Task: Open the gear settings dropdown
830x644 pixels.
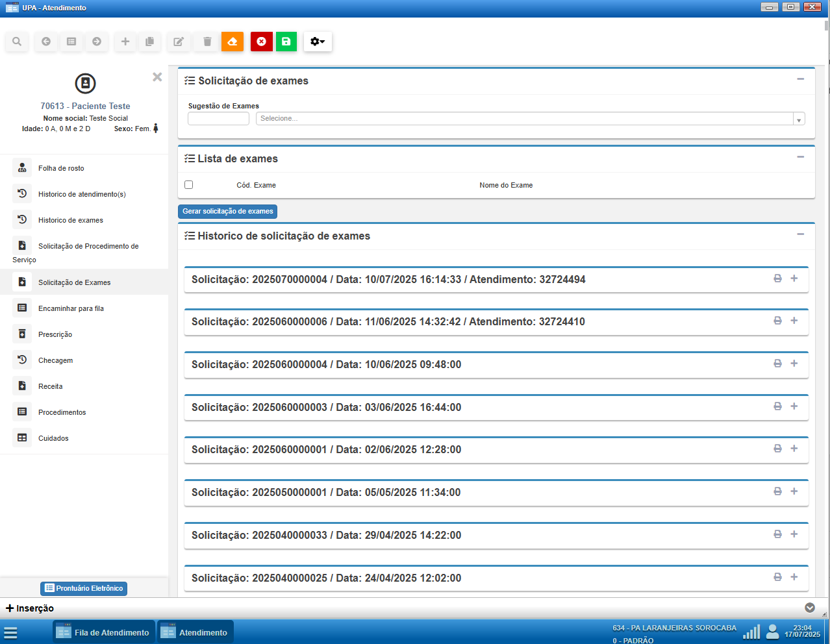Action: coord(318,42)
